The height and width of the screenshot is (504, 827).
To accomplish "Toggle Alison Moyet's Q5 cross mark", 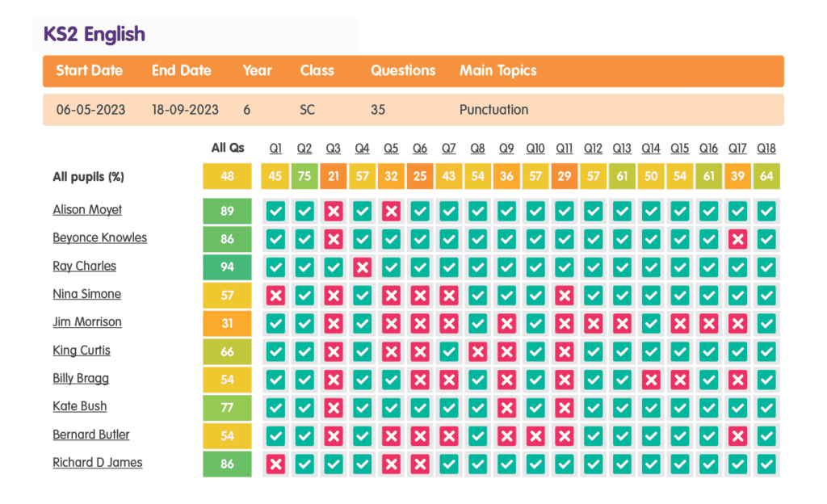I will (x=391, y=210).
